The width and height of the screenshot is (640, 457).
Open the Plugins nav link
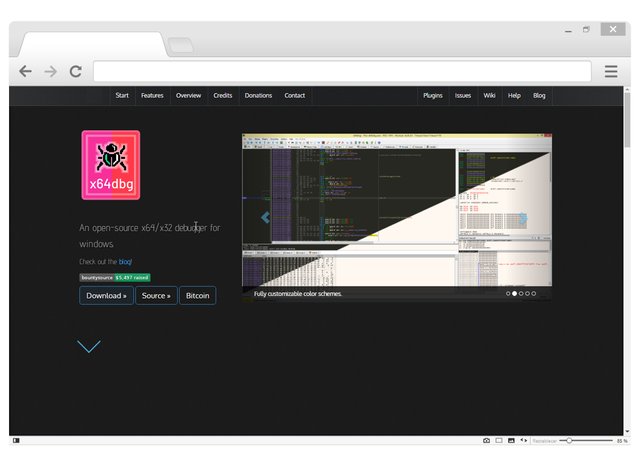[433, 95]
